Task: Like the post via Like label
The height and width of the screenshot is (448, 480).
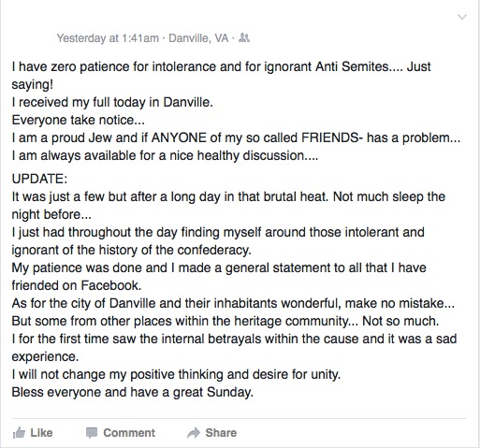Action: pyautogui.click(x=41, y=433)
